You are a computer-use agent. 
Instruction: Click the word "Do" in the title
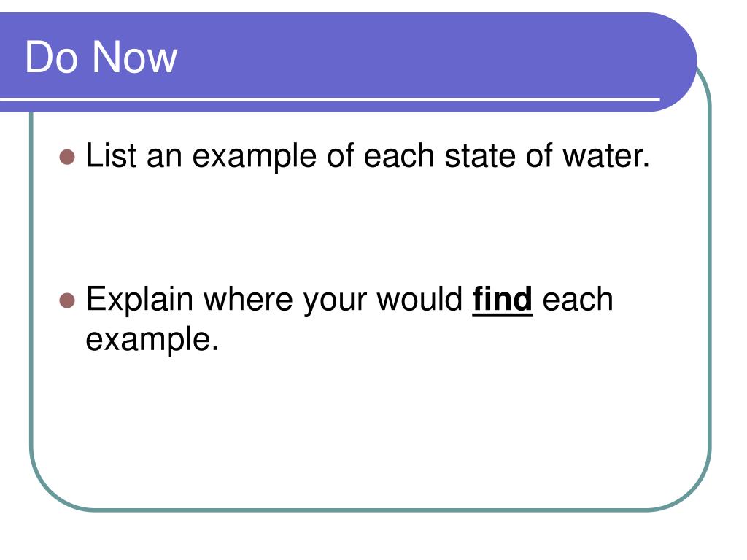[51, 57]
